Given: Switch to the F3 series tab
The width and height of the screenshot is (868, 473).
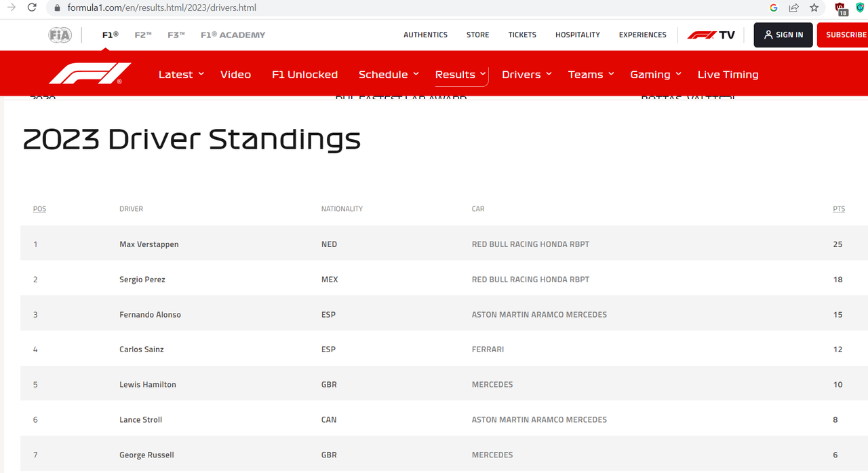Looking at the screenshot, I should [x=176, y=35].
